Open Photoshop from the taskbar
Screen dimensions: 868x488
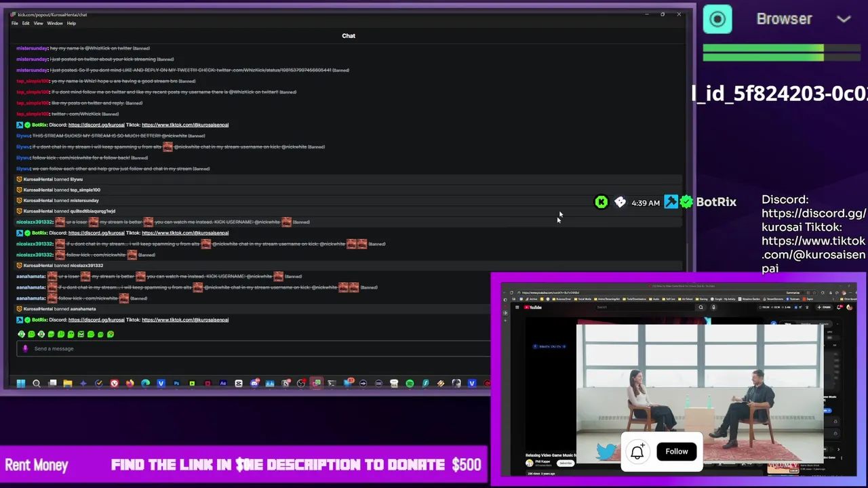[177, 384]
